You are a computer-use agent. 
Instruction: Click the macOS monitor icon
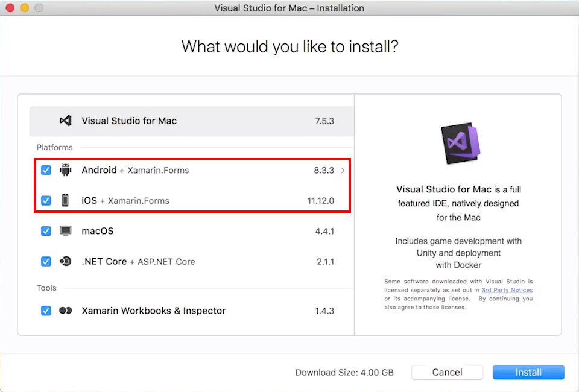click(x=65, y=231)
